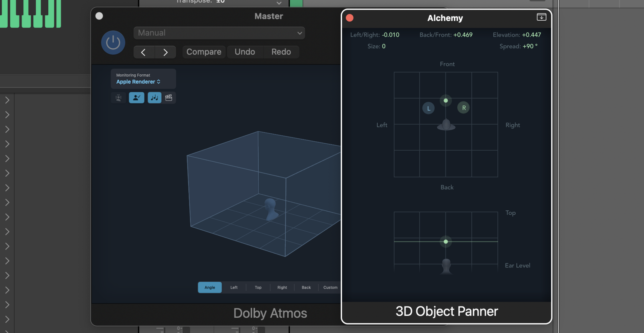The width and height of the screenshot is (644, 333).
Task: Click the "Top" label of elevation grid
Action: 511,213
